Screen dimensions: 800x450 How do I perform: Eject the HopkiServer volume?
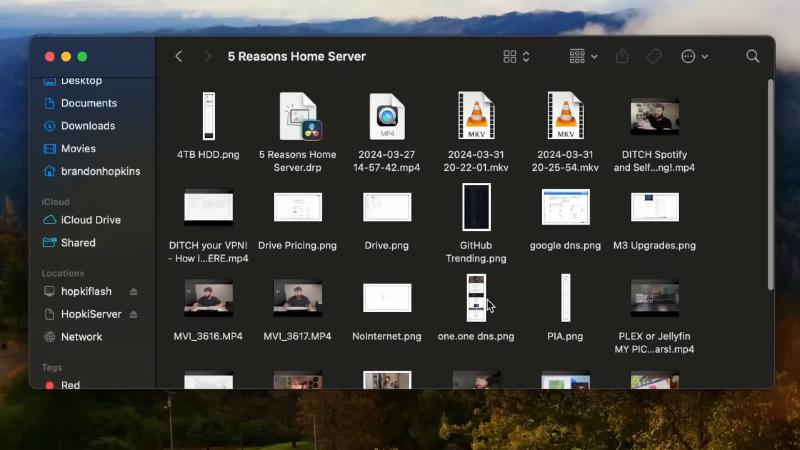tap(133, 314)
